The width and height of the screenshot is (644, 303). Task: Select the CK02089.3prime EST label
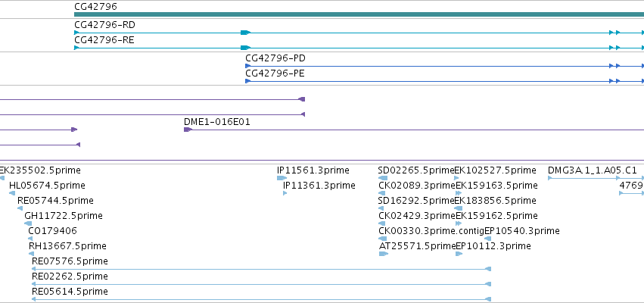point(417,186)
